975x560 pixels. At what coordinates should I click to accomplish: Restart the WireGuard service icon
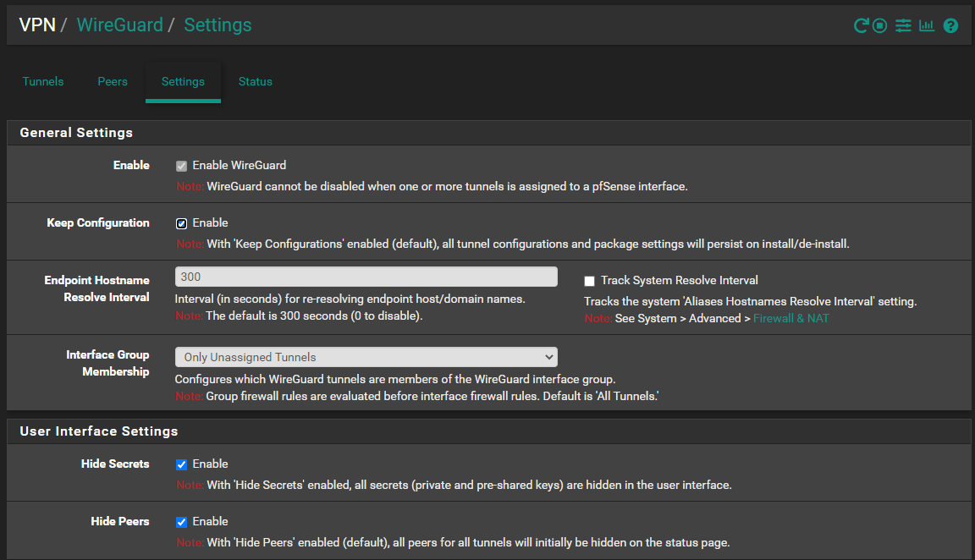[x=861, y=25]
